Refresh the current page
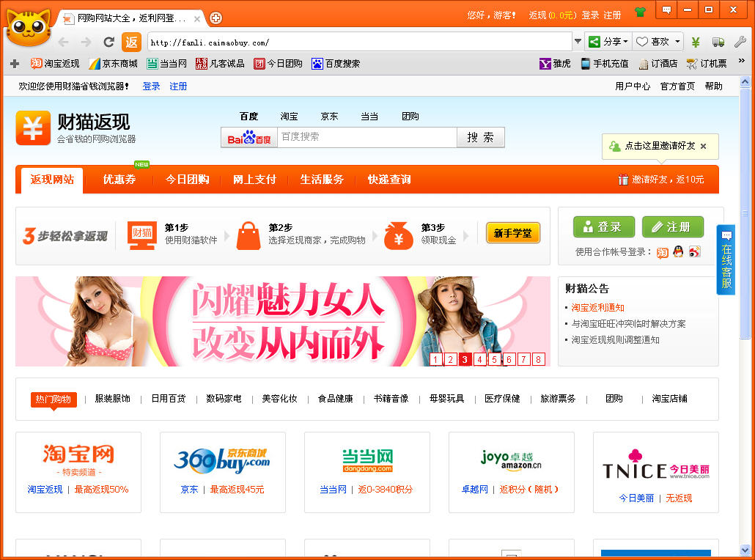 pos(108,42)
